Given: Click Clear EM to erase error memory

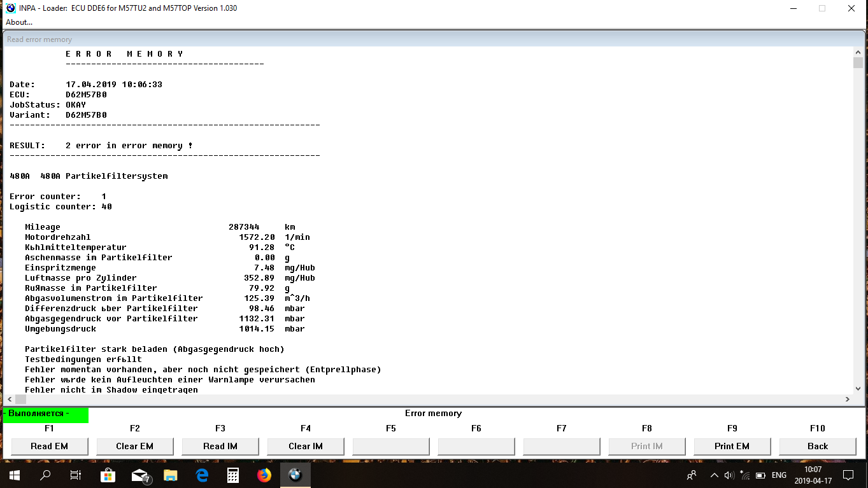Looking at the screenshot, I should click(134, 446).
